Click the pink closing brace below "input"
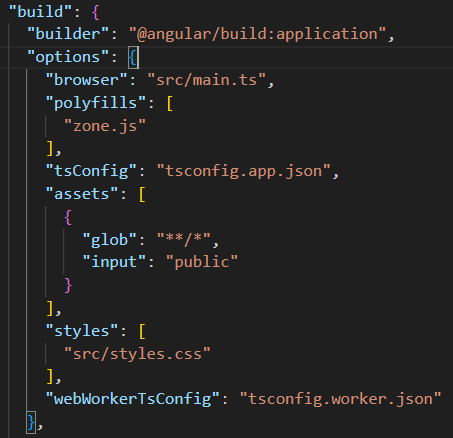 point(68,286)
